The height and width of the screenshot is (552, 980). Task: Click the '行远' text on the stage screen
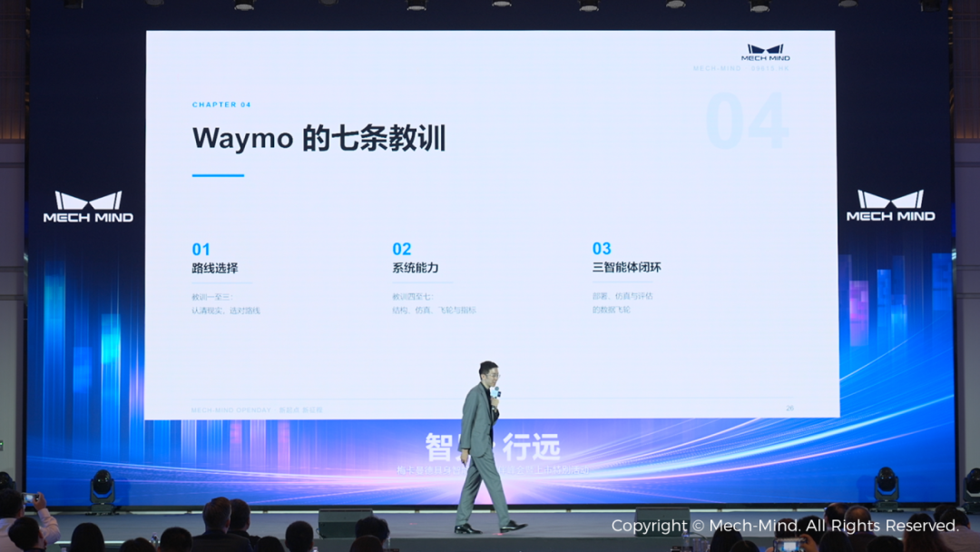click(x=532, y=447)
